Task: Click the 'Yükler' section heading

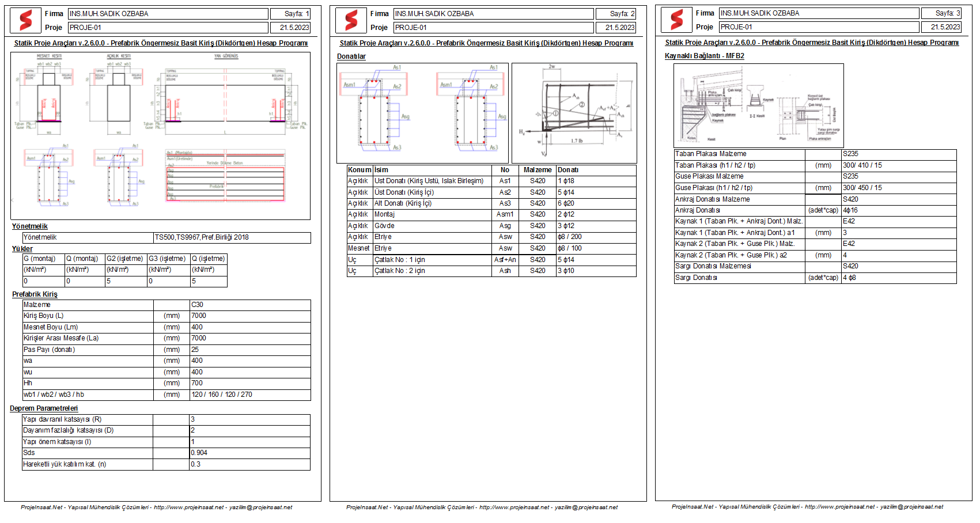Action: point(22,249)
